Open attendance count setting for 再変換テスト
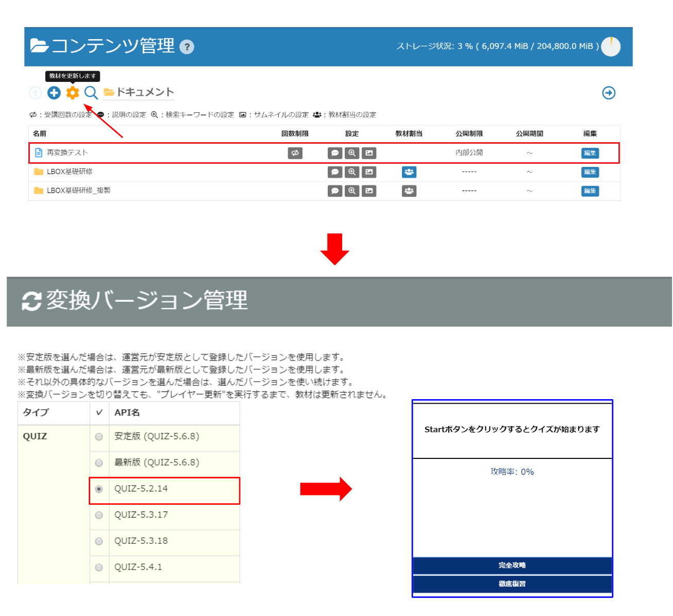 click(x=295, y=153)
